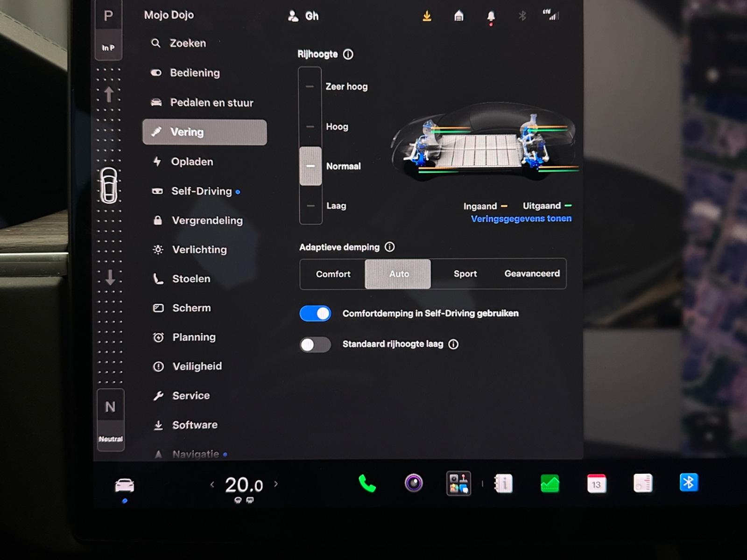Open the software update download icon
This screenshot has width=747, height=560.
427,16
